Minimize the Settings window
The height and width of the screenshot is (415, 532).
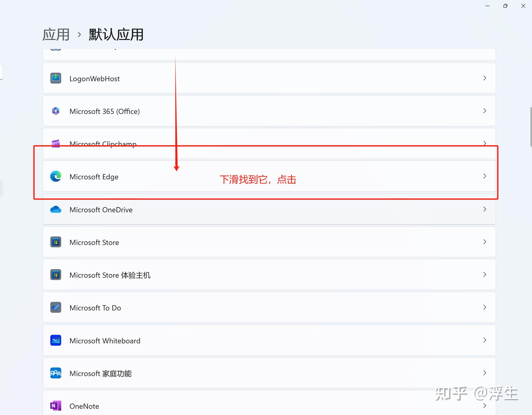pyautogui.click(x=487, y=6)
